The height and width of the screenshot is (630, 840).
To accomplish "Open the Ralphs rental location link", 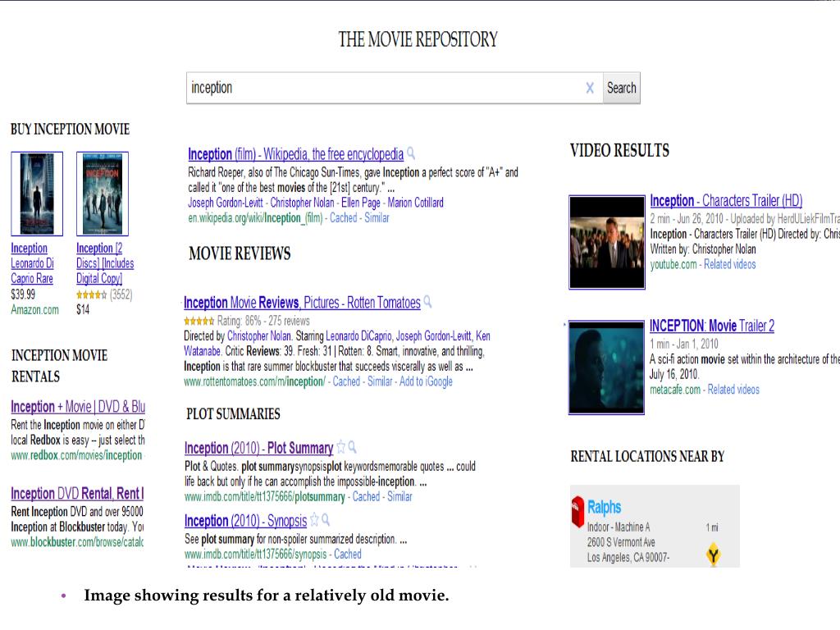I will [605, 507].
